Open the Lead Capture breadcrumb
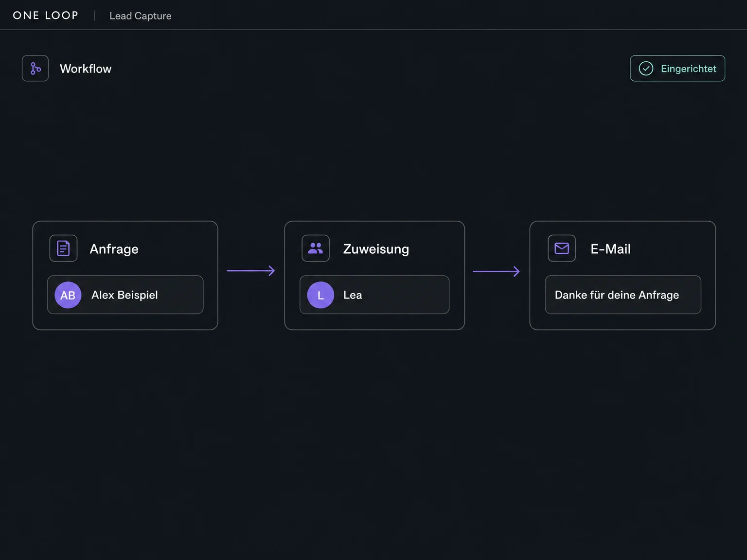Viewport: 747px width, 560px height. [x=141, y=16]
